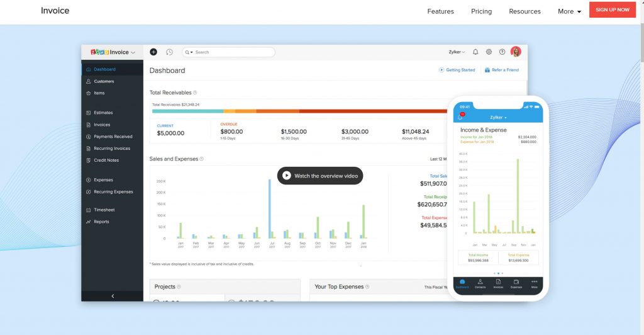Click the Getting Started link

pyautogui.click(x=457, y=70)
